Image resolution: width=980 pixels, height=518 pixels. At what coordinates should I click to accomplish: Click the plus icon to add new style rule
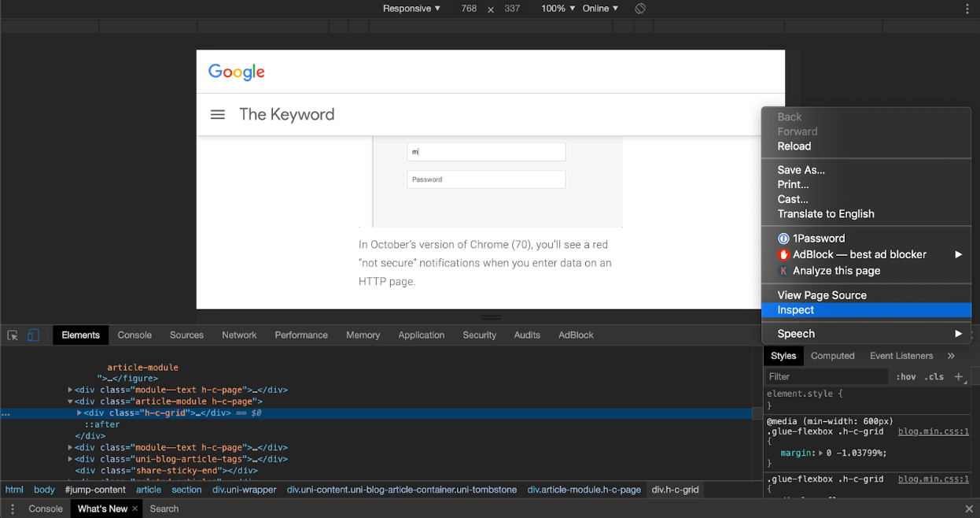pyautogui.click(x=959, y=377)
